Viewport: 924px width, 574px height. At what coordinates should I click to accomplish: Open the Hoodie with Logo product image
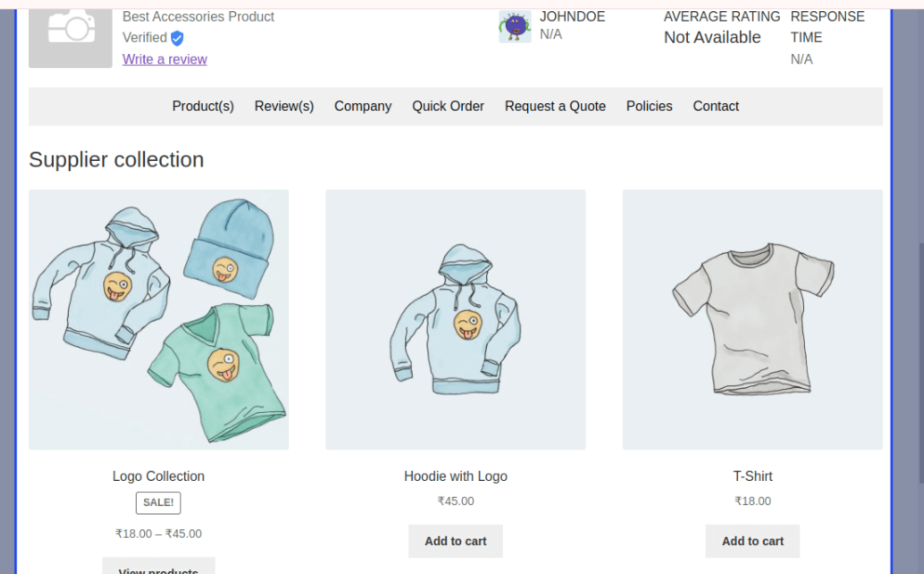click(455, 320)
